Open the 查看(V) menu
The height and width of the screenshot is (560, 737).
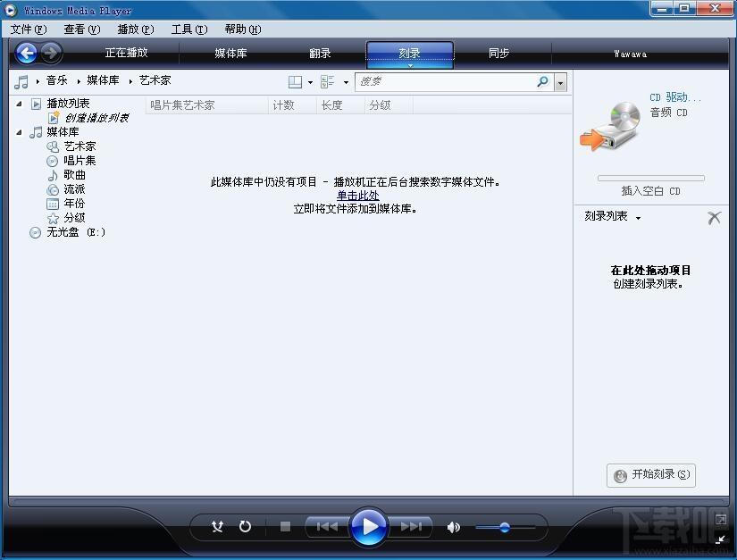pyautogui.click(x=82, y=29)
